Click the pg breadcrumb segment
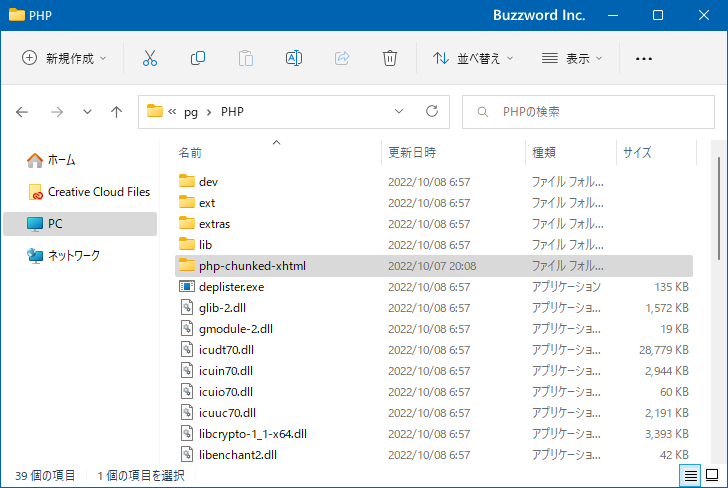 tap(191, 112)
